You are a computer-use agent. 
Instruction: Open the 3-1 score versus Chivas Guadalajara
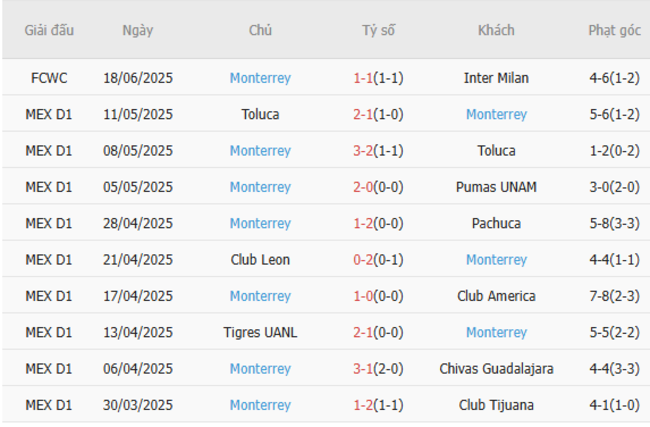point(364,369)
